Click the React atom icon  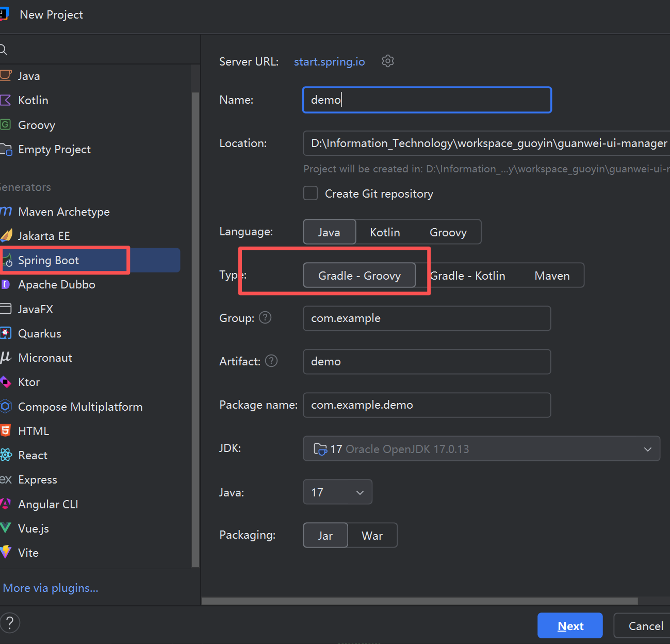[6, 455]
